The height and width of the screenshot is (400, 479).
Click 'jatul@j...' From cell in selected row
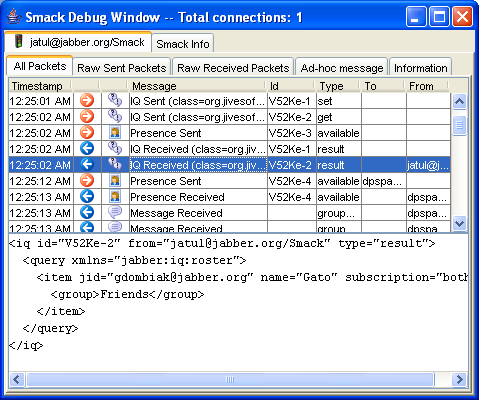[x=428, y=165]
